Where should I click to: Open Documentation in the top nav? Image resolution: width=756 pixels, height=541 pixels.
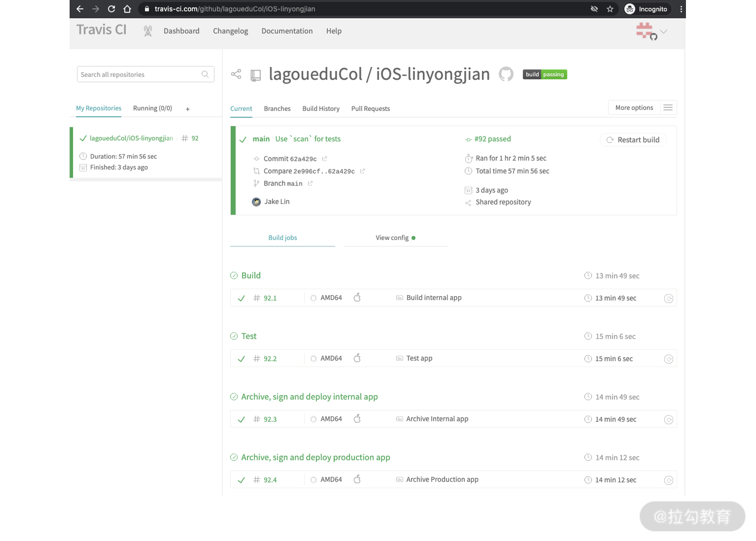click(x=287, y=31)
